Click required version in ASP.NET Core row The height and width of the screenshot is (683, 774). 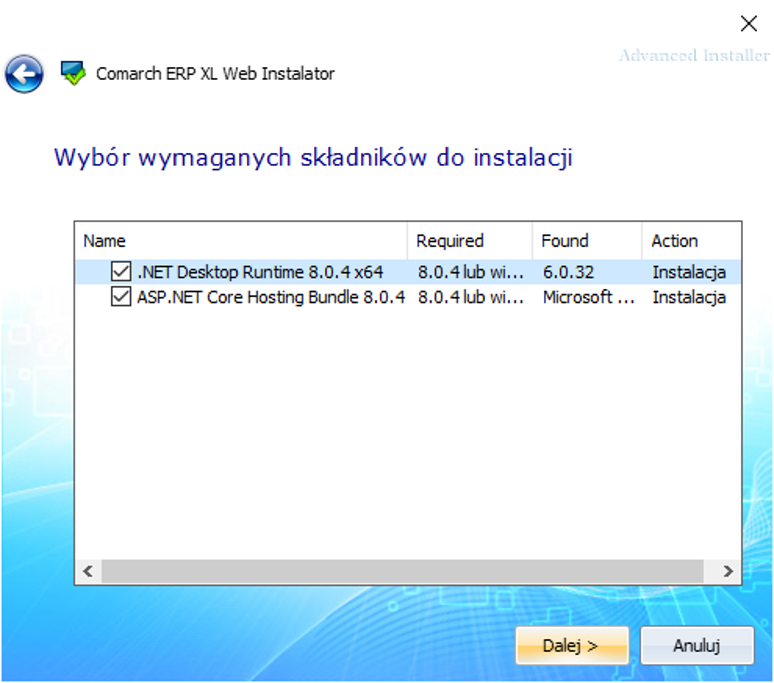tap(470, 297)
